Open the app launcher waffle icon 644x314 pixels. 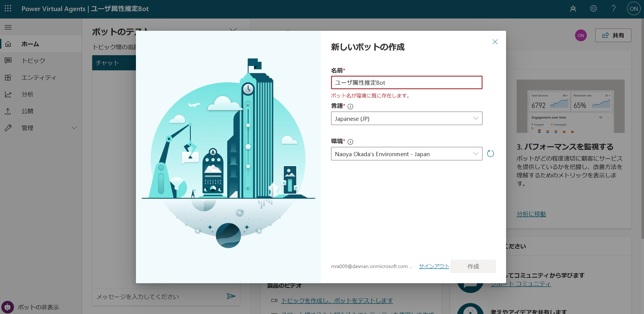pyautogui.click(x=8, y=9)
